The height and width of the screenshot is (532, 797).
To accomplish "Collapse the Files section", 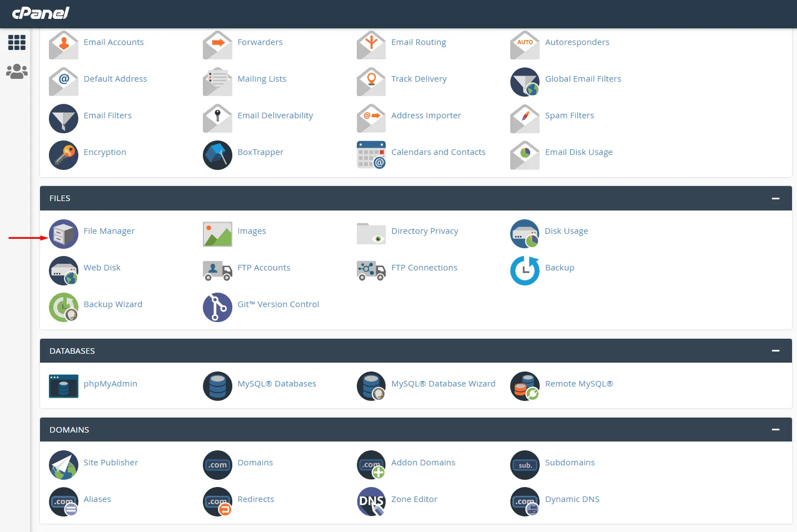I will point(775,198).
